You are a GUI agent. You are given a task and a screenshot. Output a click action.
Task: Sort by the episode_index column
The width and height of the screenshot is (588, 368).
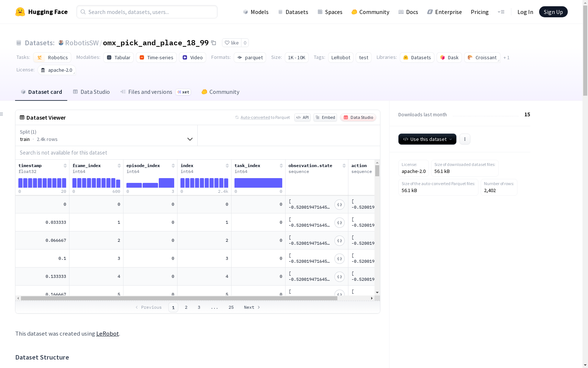[173, 166]
